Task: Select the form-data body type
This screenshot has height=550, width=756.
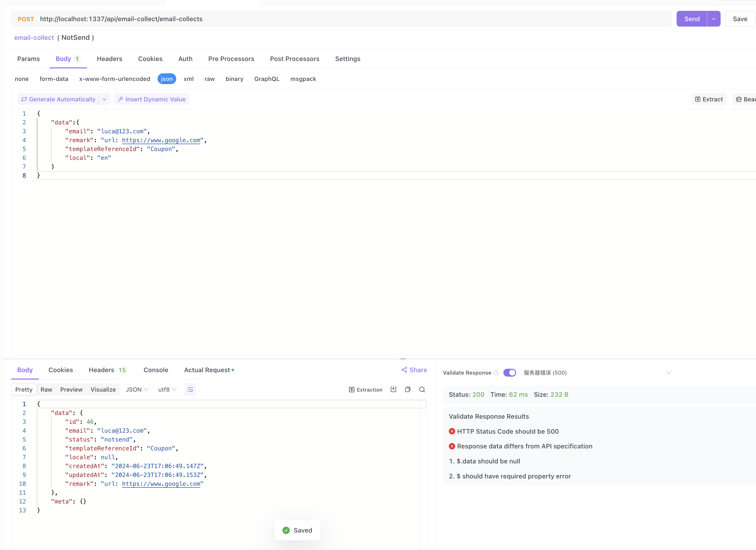Action: (54, 79)
